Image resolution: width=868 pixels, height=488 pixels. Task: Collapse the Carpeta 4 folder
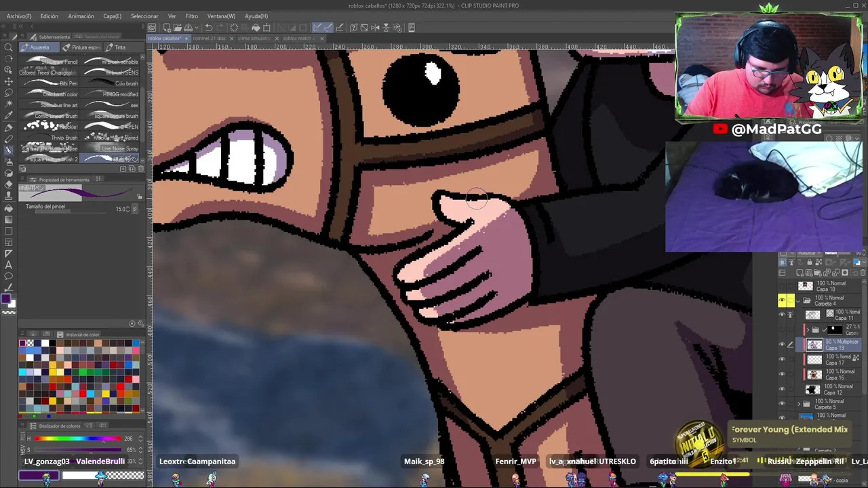tap(798, 300)
